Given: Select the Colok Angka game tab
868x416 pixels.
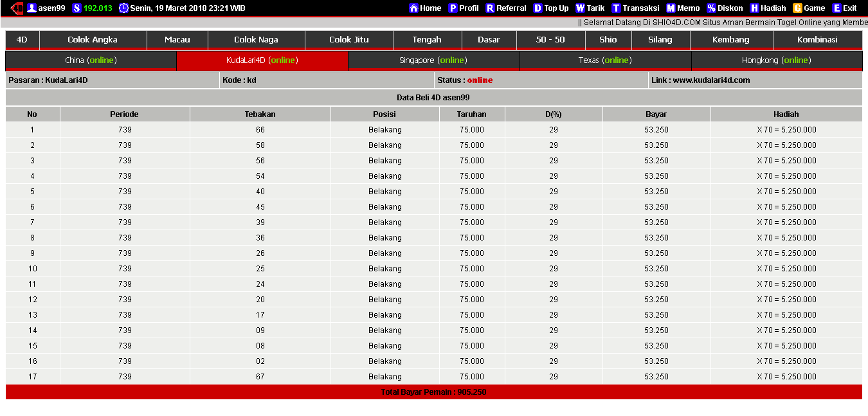Looking at the screenshot, I should [x=93, y=40].
